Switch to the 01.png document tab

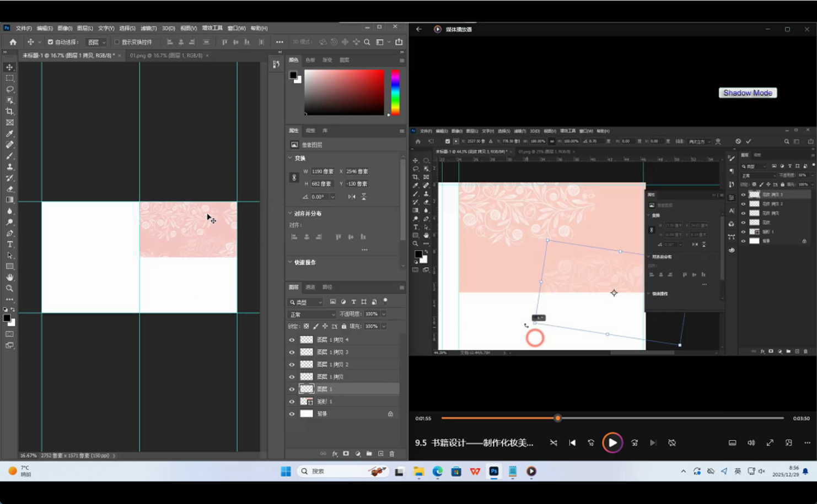[165, 56]
